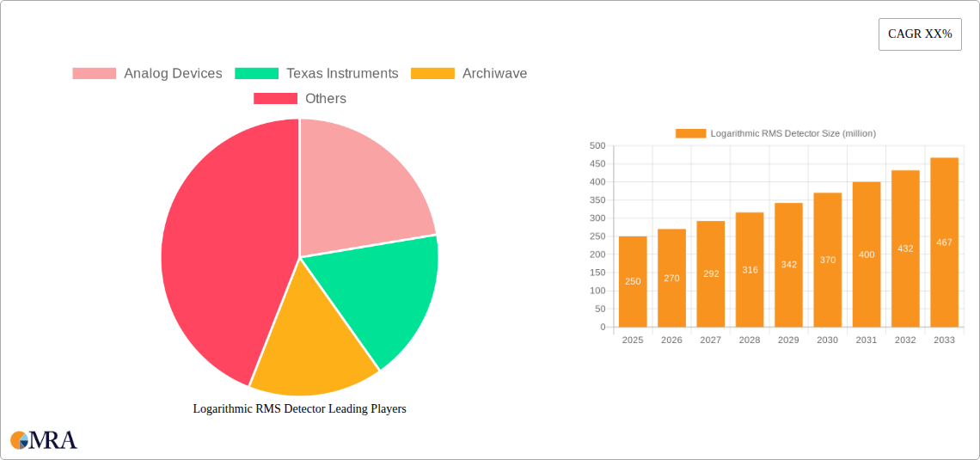Click the Logarithmic RMS Detector Size (million) legend text
Viewport: 980px width, 460px height.
793,133
